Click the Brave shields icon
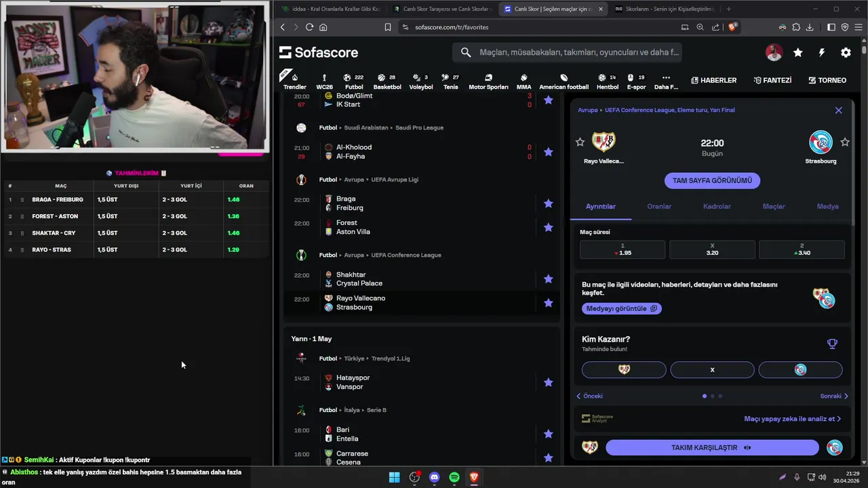 (x=732, y=27)
